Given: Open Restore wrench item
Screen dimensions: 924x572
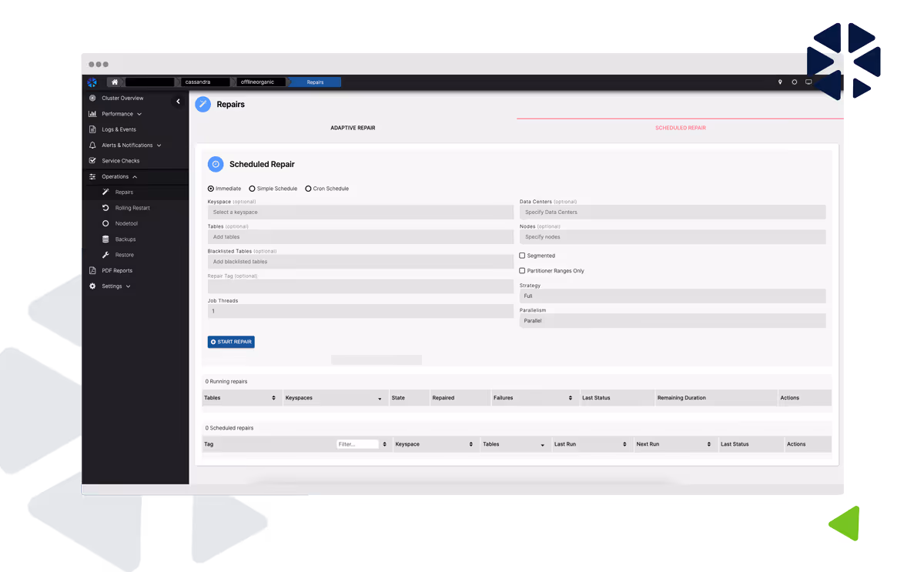Looking at the screenshot, I should (123, 255).
